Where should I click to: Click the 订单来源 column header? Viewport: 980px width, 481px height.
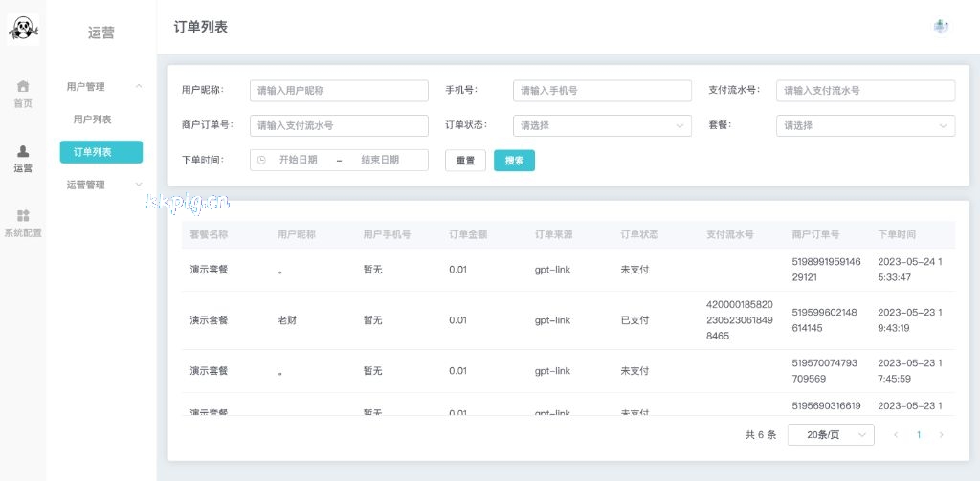click(x=554, y=235)
